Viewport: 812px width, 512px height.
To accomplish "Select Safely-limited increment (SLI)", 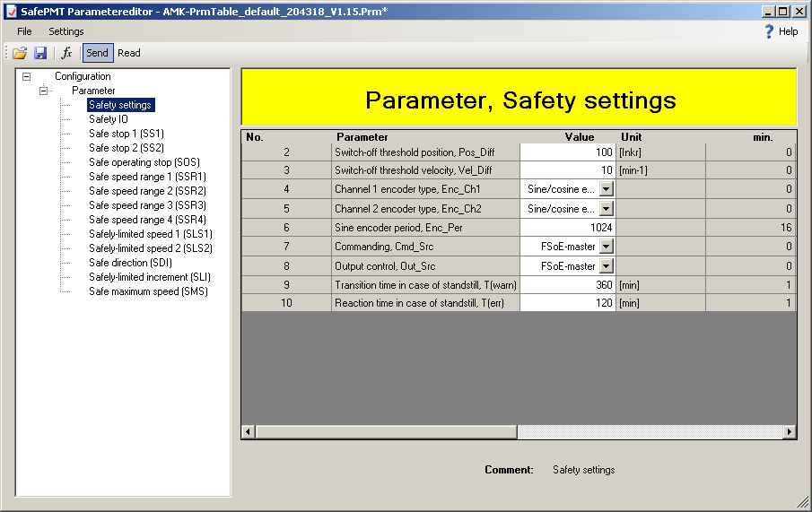I will [149, 277].
